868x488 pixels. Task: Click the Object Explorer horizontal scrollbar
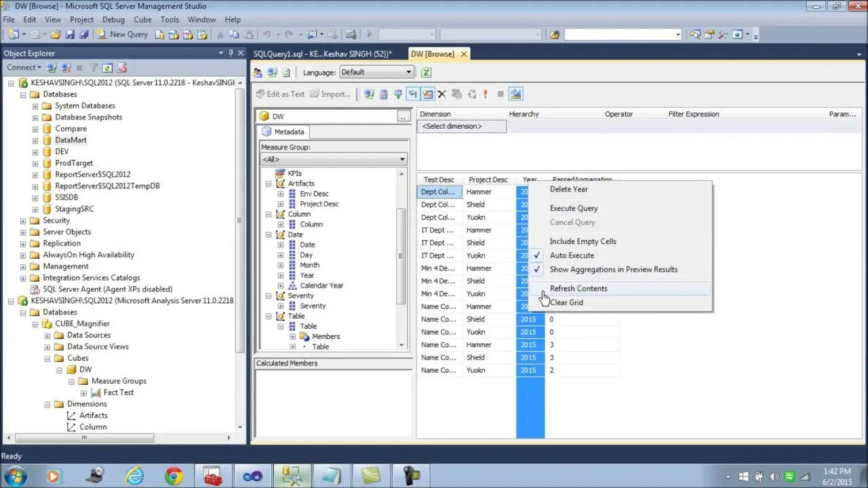click(85, 438)
